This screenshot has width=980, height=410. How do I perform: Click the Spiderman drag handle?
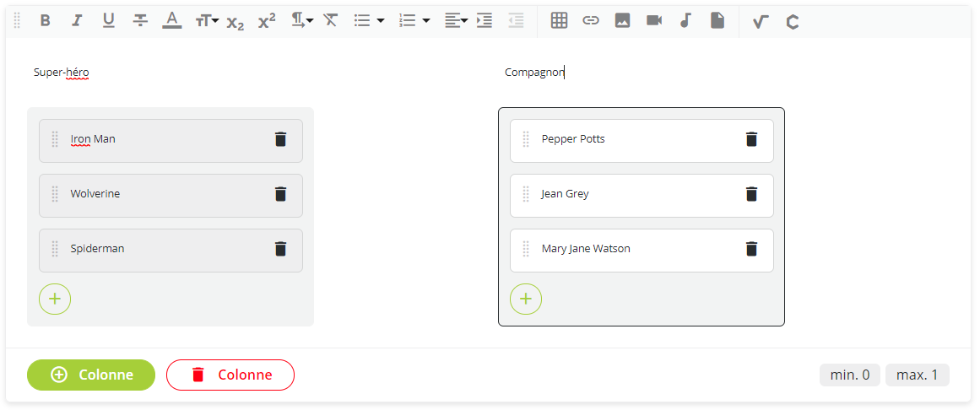point(55,249)
